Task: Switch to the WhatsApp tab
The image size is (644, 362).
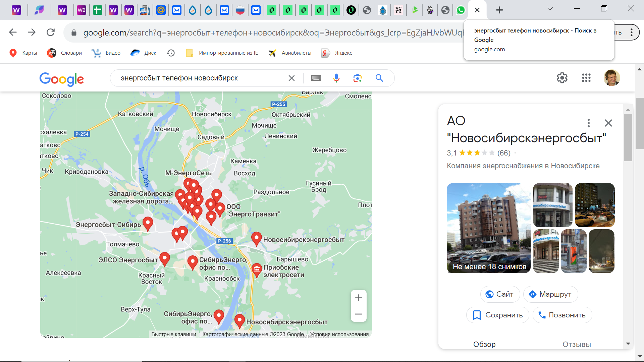Action: pyautogui.click(x=461, y=10)
